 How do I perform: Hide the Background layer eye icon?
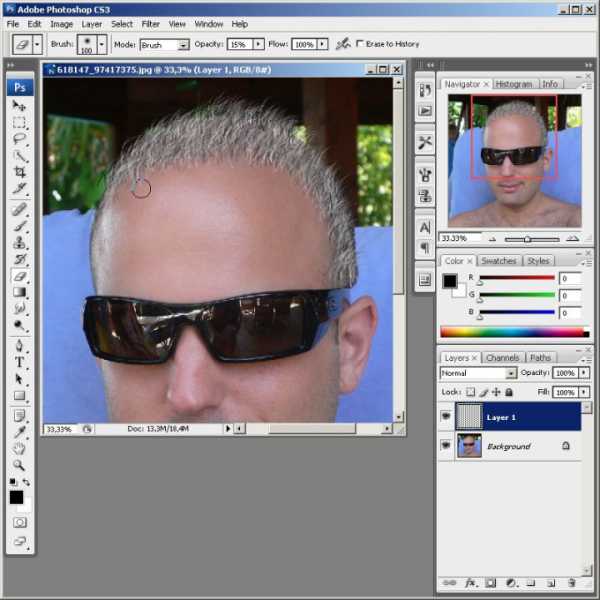pos(446,445)
